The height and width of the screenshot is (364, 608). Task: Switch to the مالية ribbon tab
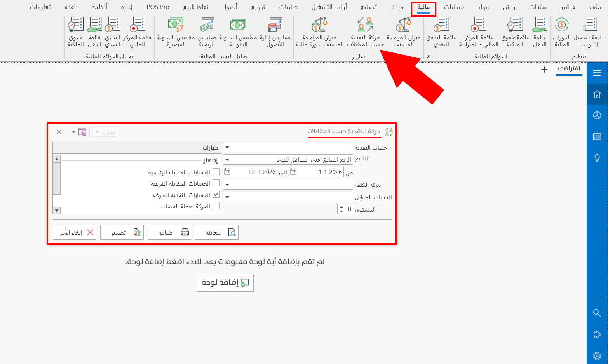pyautogui.click(x=423, y=7)
